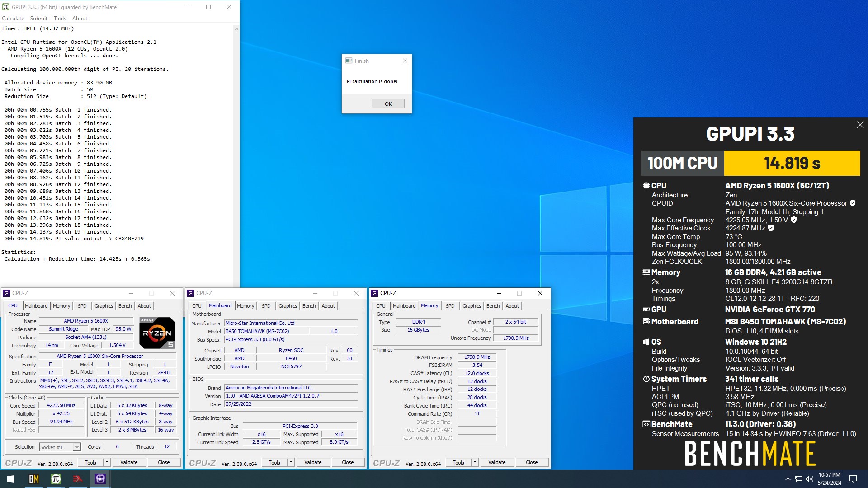Close the BenchMate GPUPI result panel

(860, 125)
